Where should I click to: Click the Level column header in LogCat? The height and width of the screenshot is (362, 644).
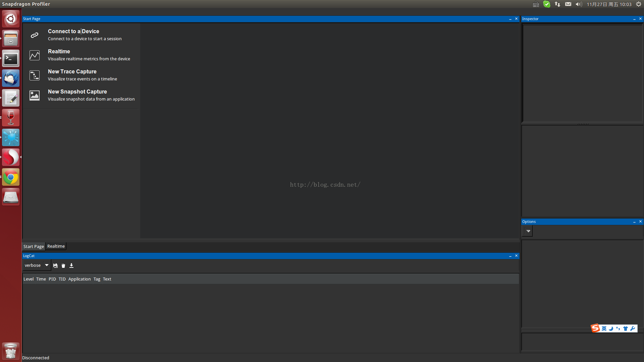[29, 279]
